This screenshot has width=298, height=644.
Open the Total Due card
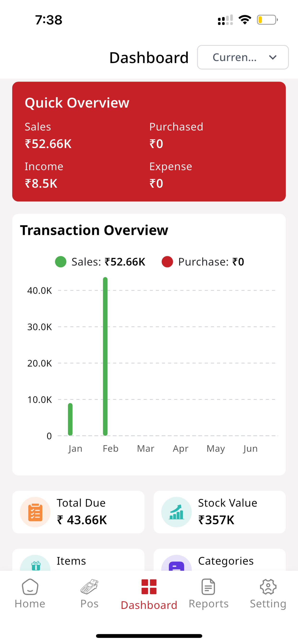coord(78,512)
